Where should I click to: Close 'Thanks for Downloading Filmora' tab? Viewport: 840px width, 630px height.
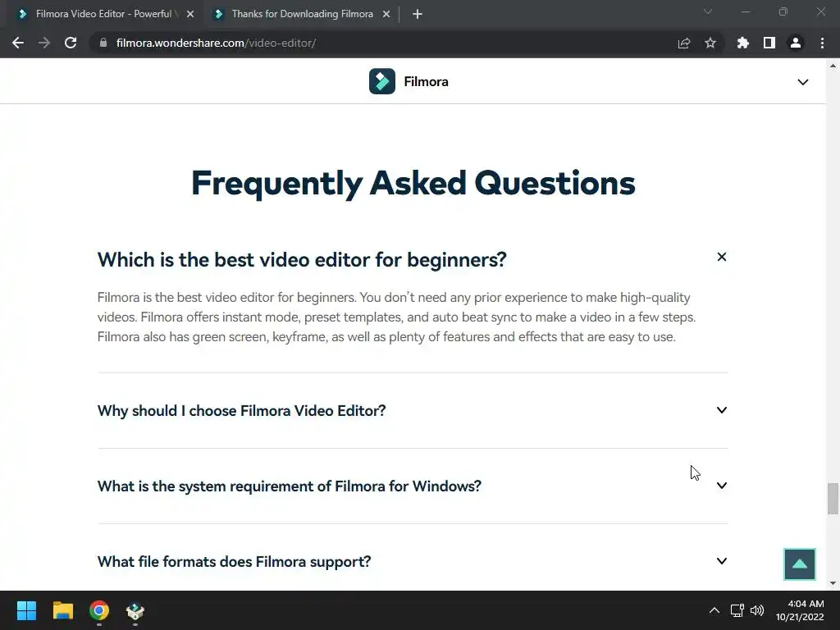click(x=386, y=14)
